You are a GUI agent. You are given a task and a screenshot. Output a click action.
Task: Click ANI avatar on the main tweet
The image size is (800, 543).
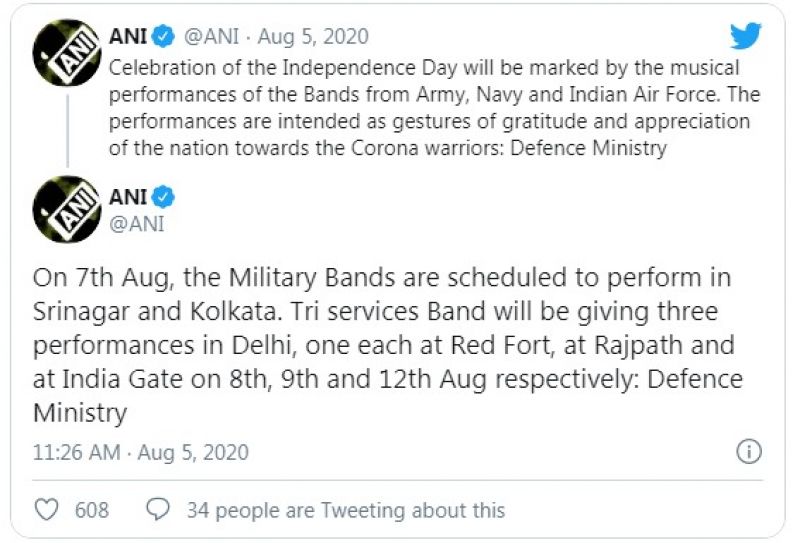[x=66, y=210]
